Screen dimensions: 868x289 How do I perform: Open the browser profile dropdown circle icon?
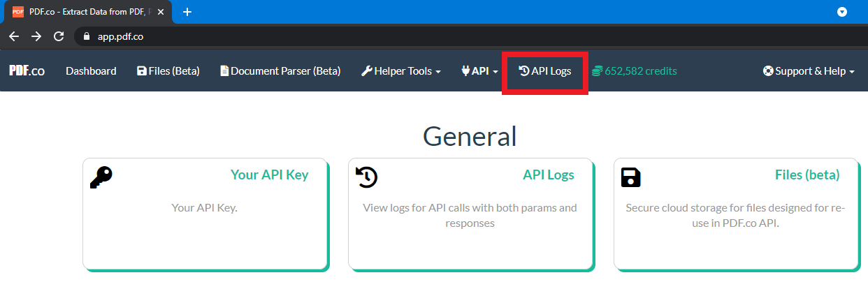pos(842,12)
